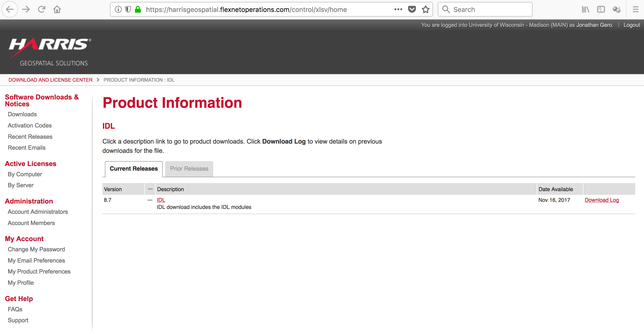Open page actions three-dots menu
Viewport: 644px width, 334px height.
(398, 10)
